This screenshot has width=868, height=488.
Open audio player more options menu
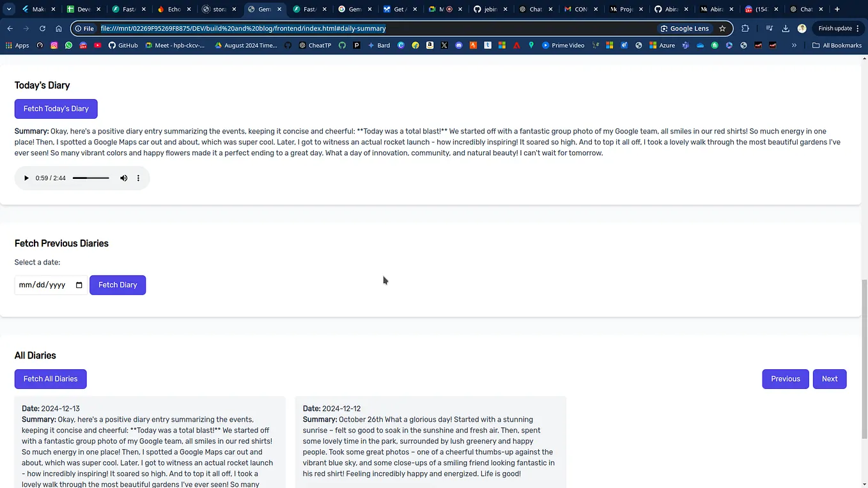[x=138, y=178]
